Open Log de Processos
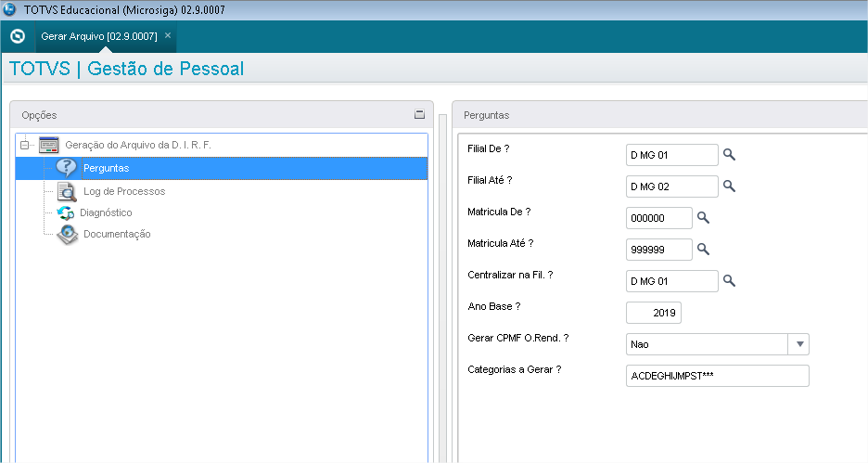This screenshot has height=463, width=868. (x=124, y=192)
